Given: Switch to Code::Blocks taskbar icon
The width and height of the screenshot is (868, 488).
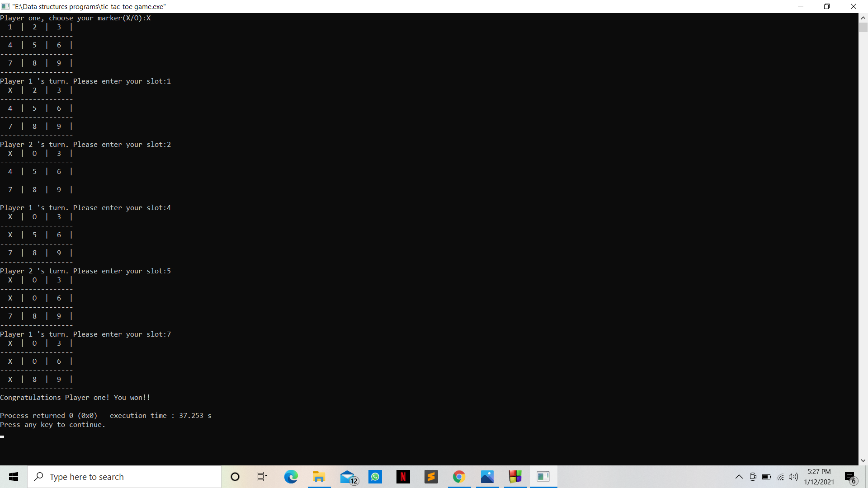Looking at the screenshot, I should [515, 477].
